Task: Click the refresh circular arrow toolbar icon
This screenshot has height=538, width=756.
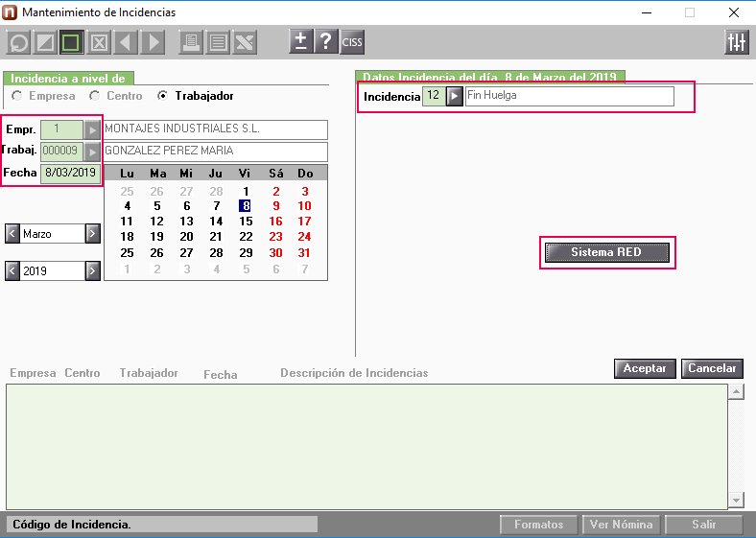Action: click(x=19, y=42)
